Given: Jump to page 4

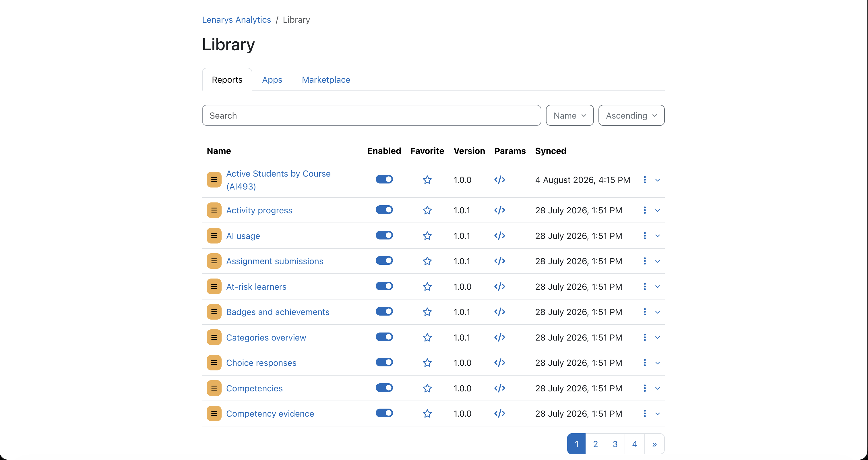Looking at the screenshot, I should pos(634,444).
